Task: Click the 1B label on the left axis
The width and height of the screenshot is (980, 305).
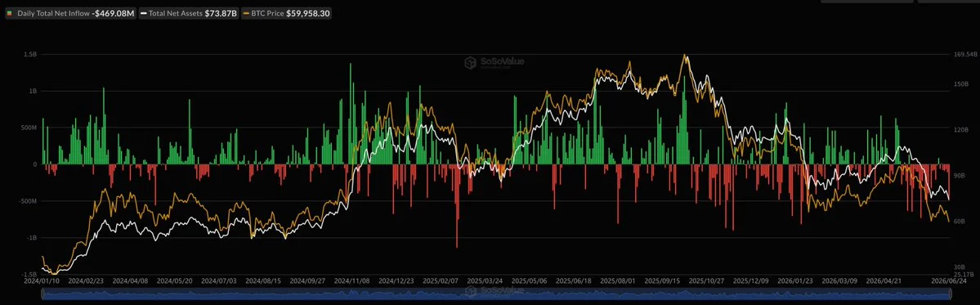Action: [x=33, y=92]
